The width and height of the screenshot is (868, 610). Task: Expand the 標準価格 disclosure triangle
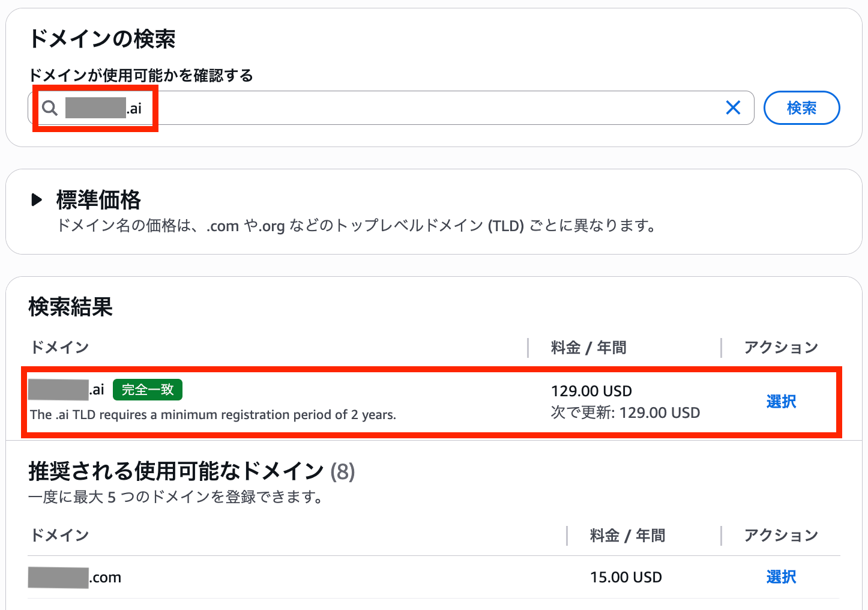click(x=37, y=199)
